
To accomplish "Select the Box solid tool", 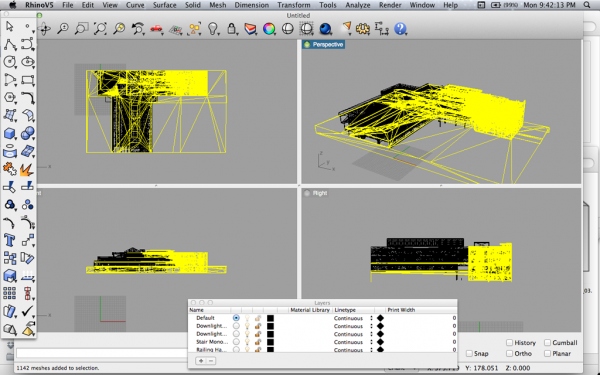I will pyautogui.click(x=10, y=134).
